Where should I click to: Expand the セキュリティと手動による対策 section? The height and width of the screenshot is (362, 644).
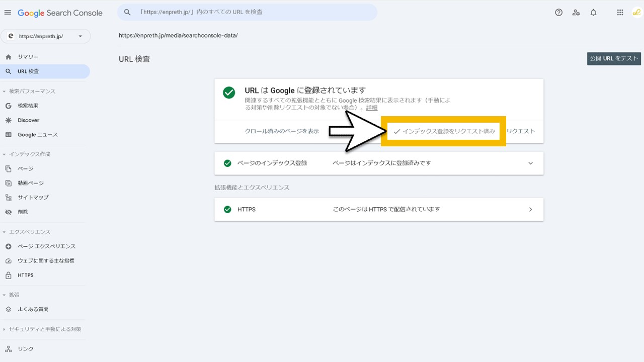[43, 329]
